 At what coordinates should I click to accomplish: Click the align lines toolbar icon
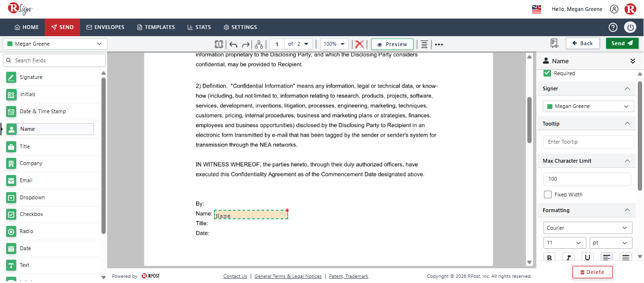424,44
